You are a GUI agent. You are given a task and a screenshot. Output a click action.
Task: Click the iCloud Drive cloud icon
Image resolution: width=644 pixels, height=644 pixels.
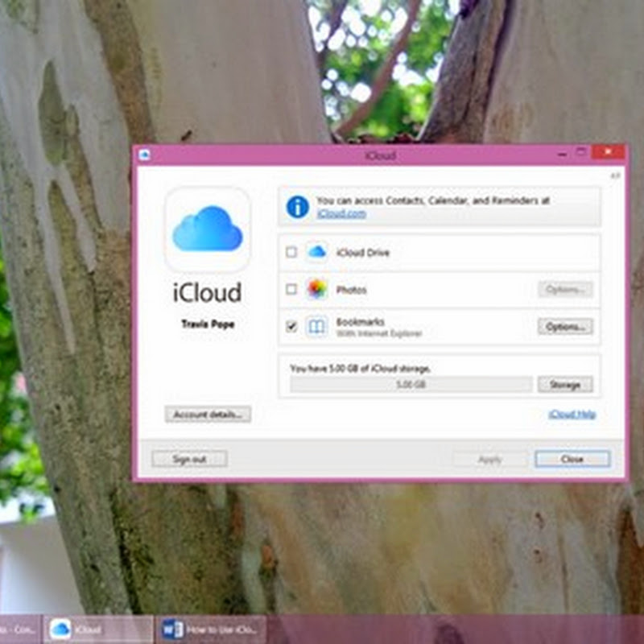(x=316, y=252)
